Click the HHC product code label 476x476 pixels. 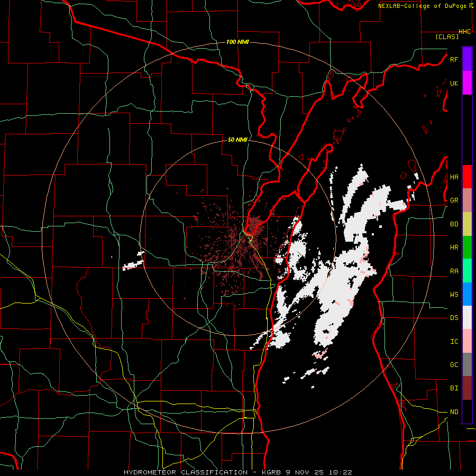pyautogui.click(x=465, y=32)
